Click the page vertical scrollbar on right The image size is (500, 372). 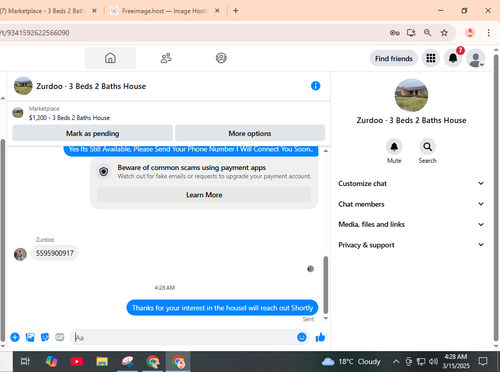coord(496,197)
